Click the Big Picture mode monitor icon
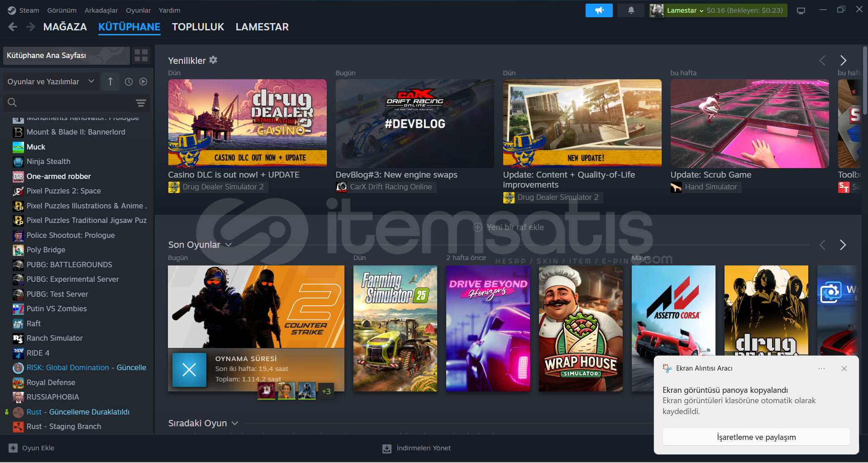868x463 pixels. point(801,10)
